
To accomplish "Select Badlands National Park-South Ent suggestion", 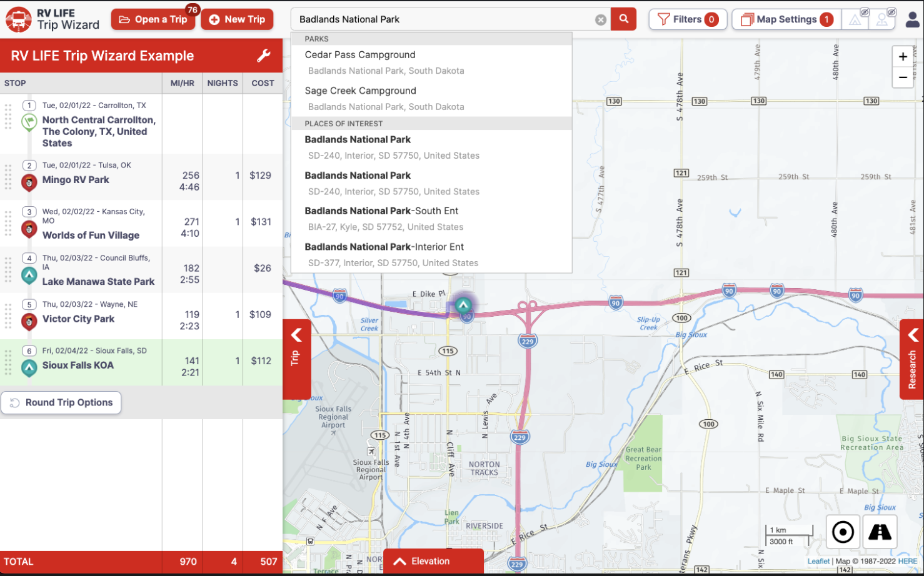I will [x=431, y=219].
